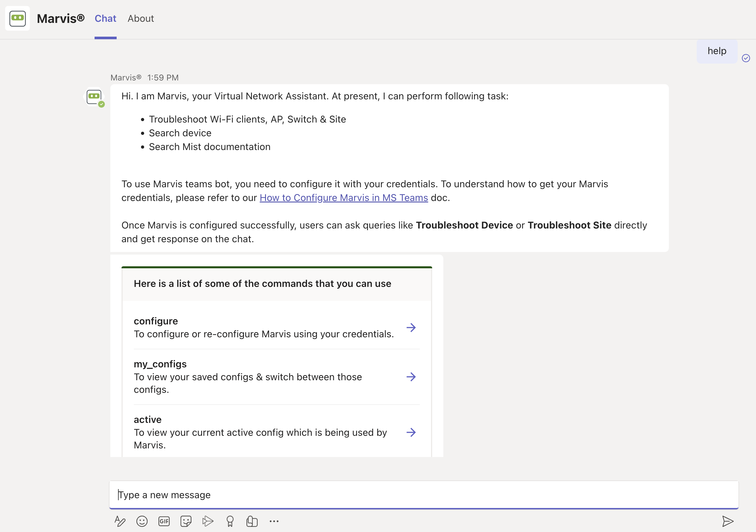The width and height of the screenshot is (756, 532).
Task: Run the configure command arrow
Action: coord(411,327)
